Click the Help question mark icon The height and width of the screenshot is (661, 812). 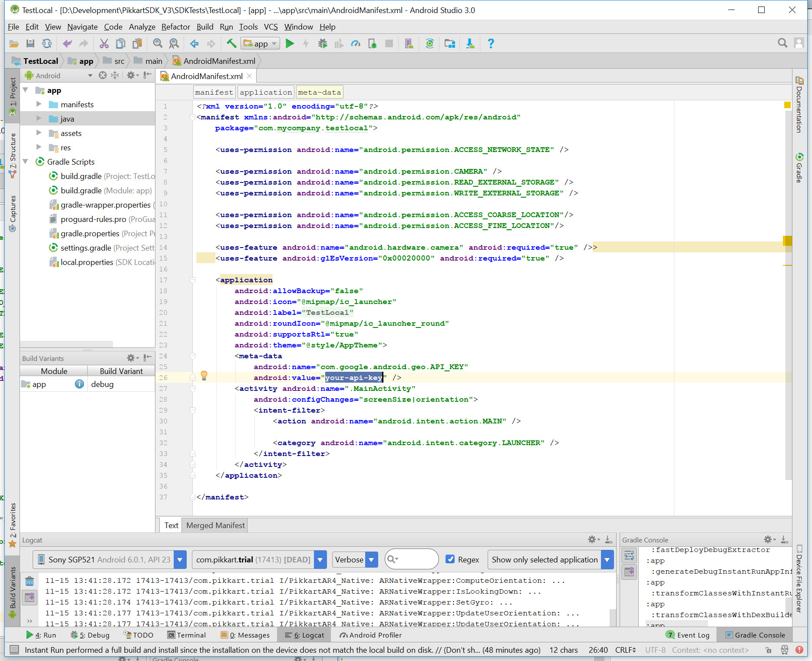tap(491, 43)
